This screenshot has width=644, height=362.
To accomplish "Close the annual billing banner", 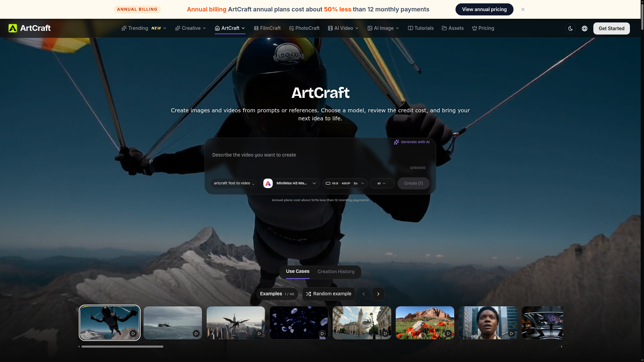I will pos(523,9).
